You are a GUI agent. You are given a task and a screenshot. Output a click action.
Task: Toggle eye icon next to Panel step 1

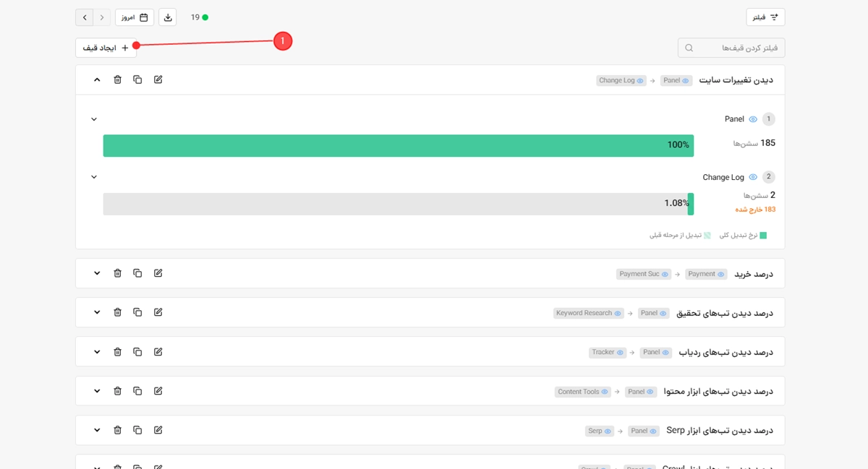point(753,119)
